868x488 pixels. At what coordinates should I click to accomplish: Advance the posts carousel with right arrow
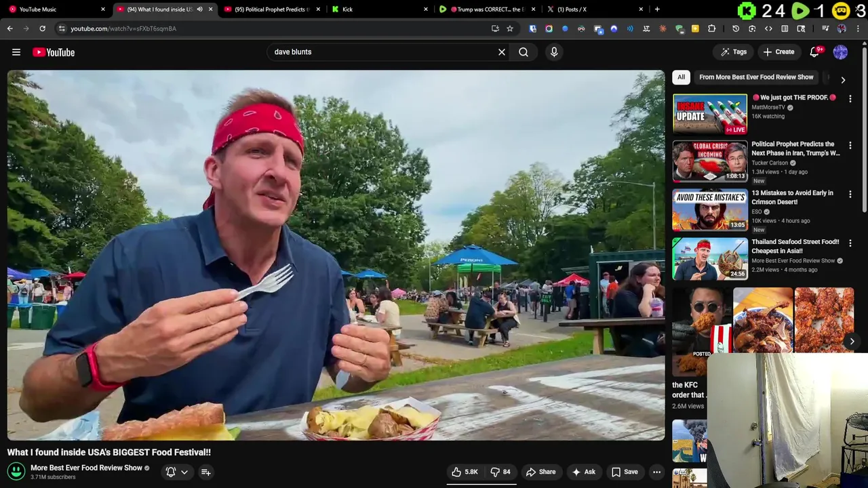tap(852, 342)
